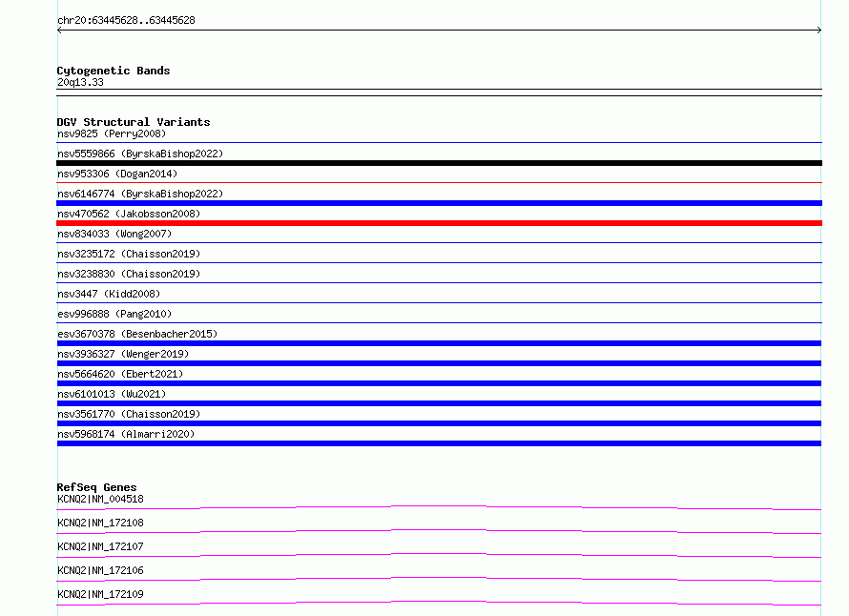Click the nsv3447 (Kidd2008) label

click(109, 294)
